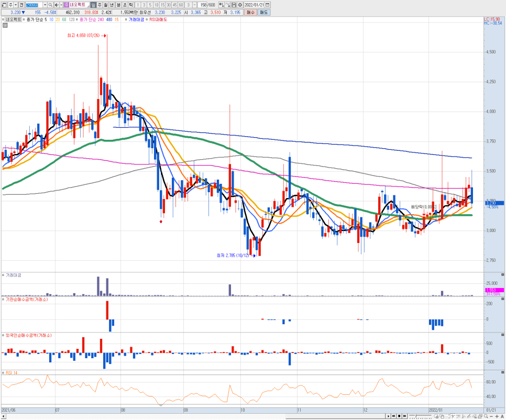Image resolution: width=506 pixels, height=420 pixels.
Task: Click the A text icon in bottom bar
Action: (x=502, y=416)
